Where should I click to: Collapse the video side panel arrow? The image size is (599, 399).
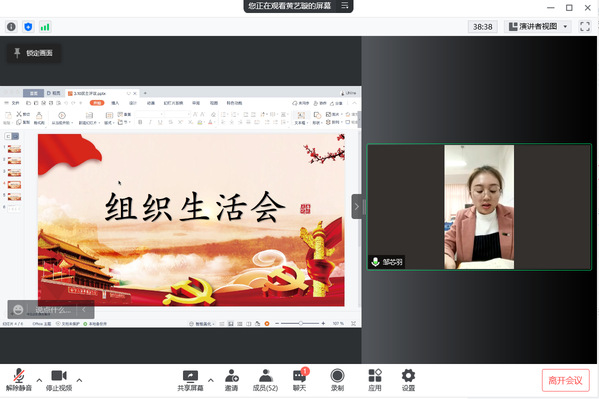(x=356, y=207)
